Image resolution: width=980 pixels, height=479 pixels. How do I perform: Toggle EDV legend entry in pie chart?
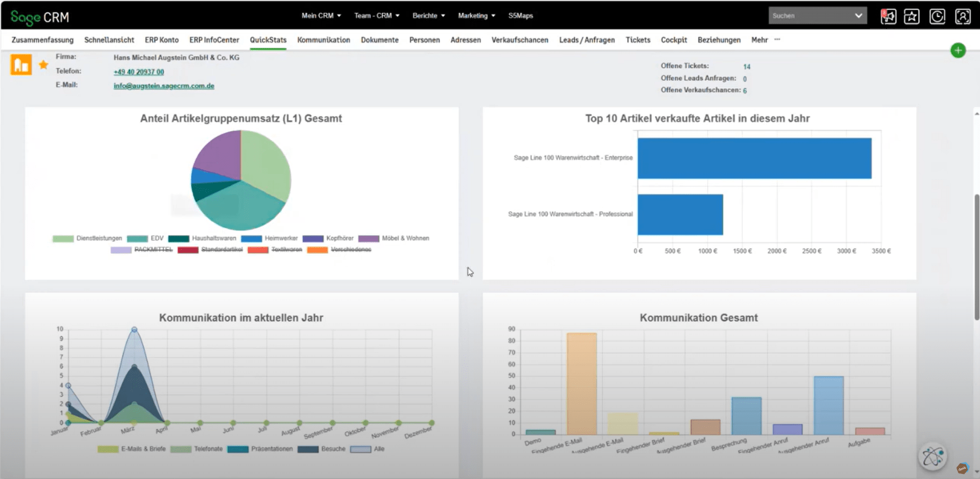pos(145,238)
